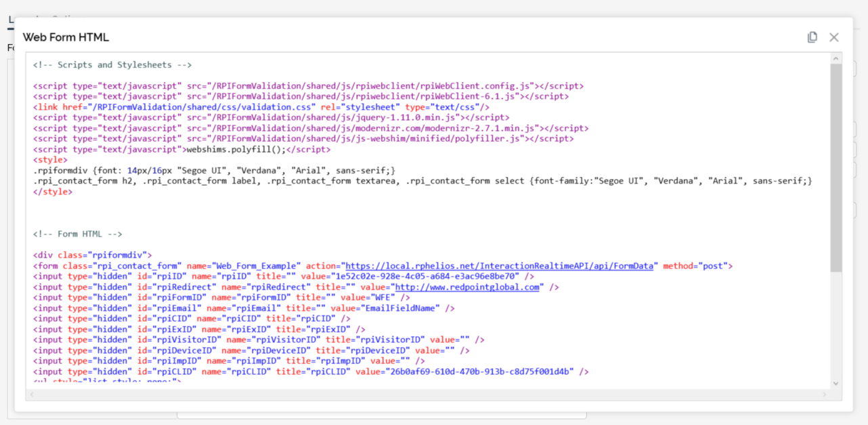868x425 pixels.
Task: Click the vertical scrollbar down arrow
Action: pos(836,383)
